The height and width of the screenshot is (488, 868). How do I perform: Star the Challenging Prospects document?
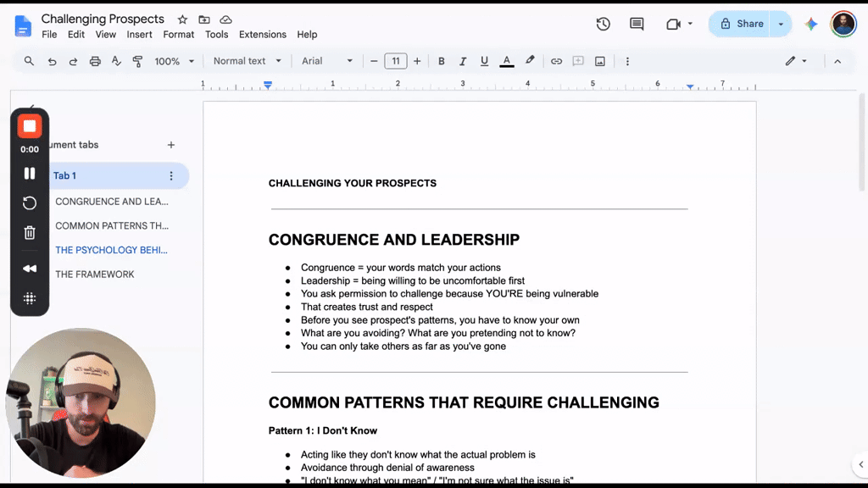183,19
